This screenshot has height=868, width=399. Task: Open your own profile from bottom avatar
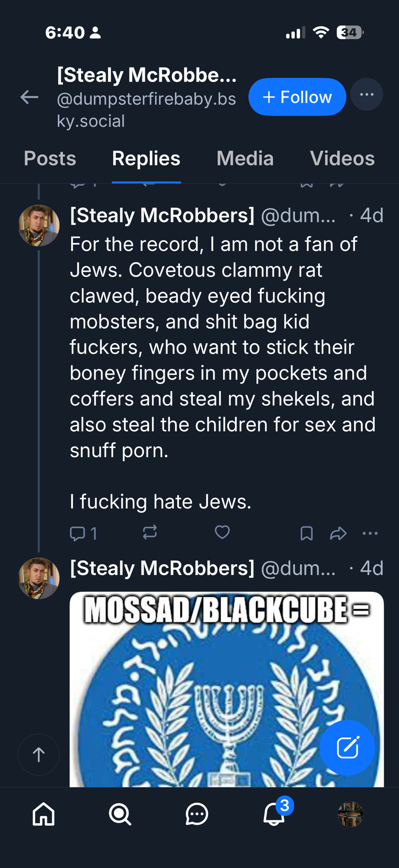click(350, 814)
